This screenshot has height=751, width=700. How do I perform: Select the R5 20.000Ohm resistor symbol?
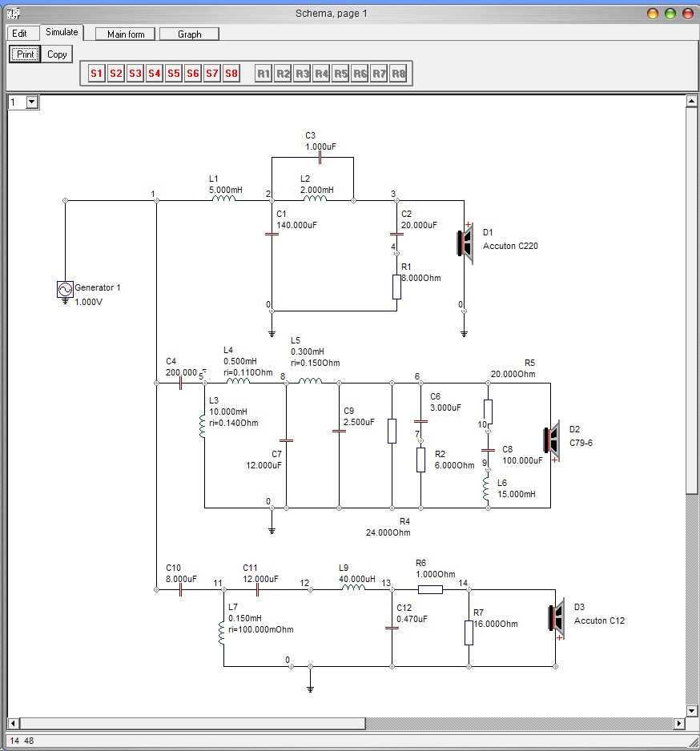click(x=488, y=412)
